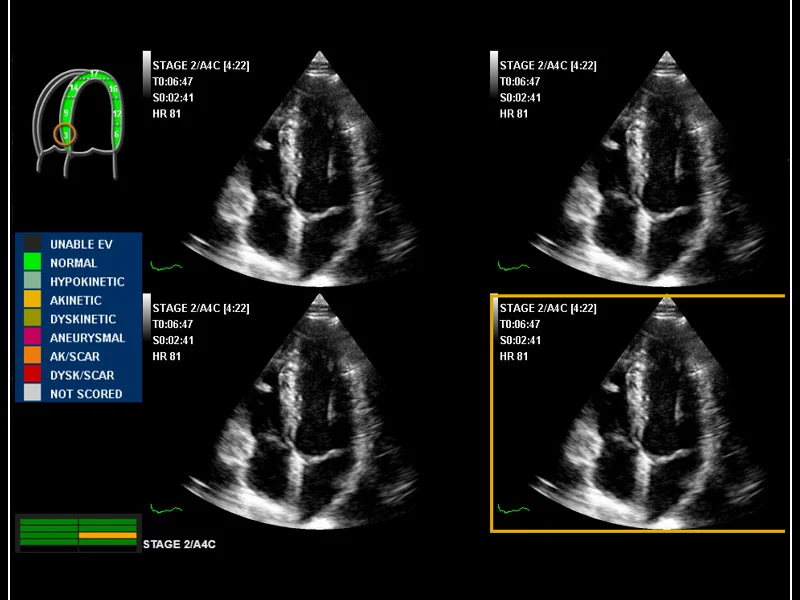The width and height of the screenshot is (800, 600).
Task: Choose the HYPOKINETIC score option
Action: (x=78, y=282)
